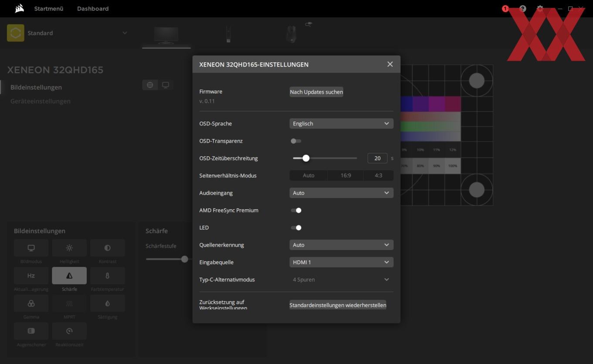Open the Audioeingang dropdown
Image resolution: width=593 pixels, height=364 pixels.
tap(341, 193)
